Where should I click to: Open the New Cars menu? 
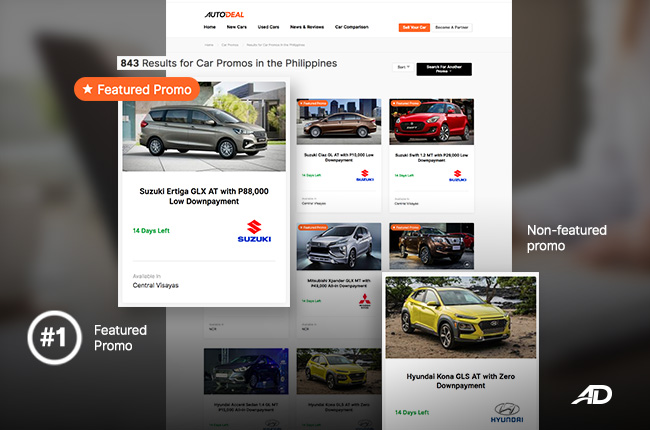(x=237, y=27)
